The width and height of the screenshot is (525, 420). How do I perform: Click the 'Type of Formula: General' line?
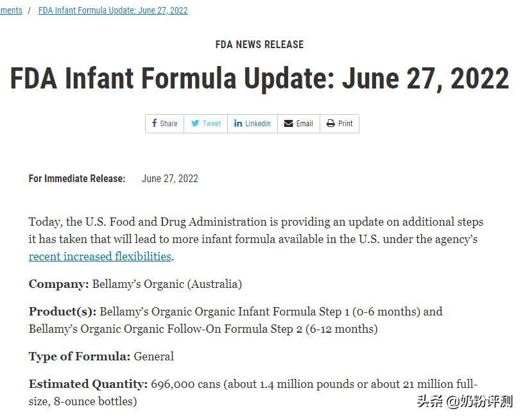tap(101, 357)
